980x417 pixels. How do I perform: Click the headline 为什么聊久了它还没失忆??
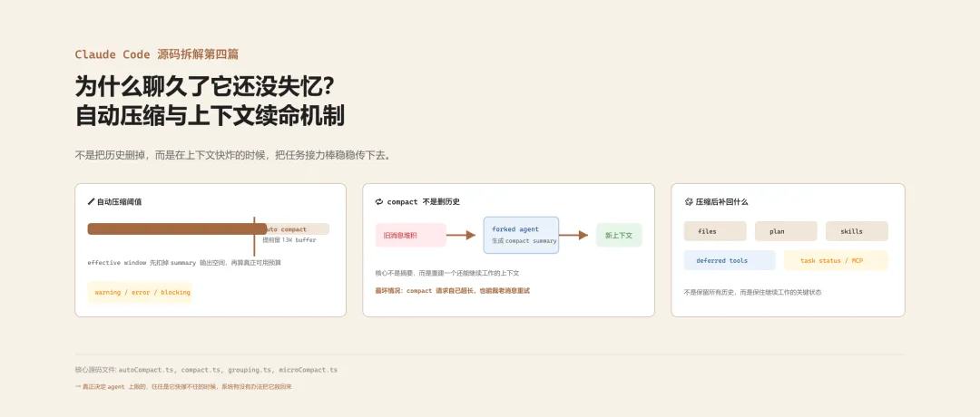(203, 86)
